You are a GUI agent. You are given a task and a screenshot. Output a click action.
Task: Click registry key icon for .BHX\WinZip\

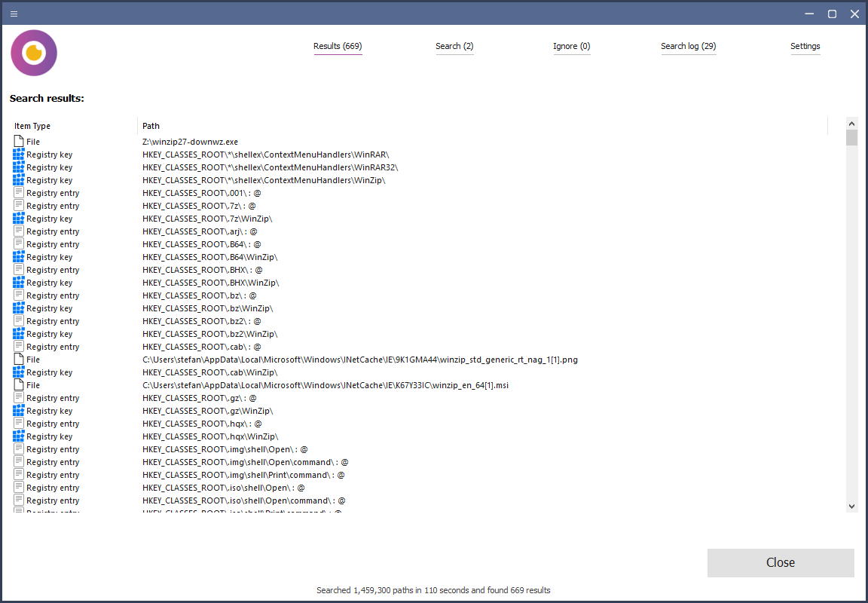coord(19,283)
